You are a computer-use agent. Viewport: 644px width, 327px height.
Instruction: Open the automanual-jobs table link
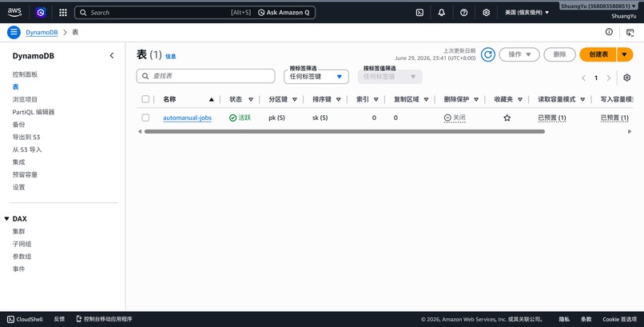pyautogui.click(x=187, y=118)
